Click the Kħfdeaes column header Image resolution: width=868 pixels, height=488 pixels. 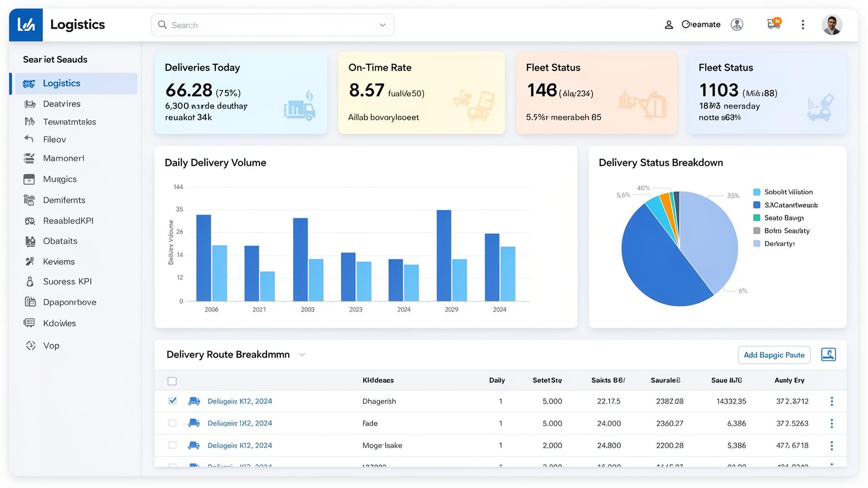tap(378, 380)
